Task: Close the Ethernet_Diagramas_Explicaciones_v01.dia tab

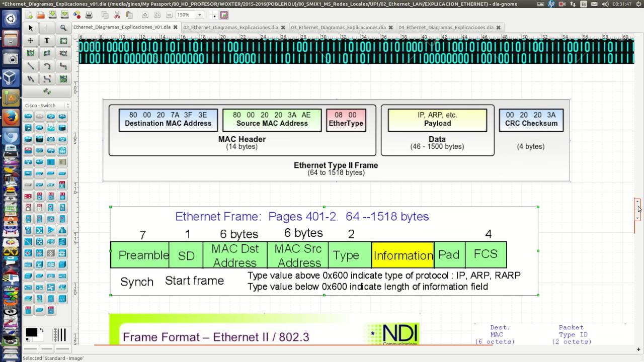Action: [x=176, y=28]
